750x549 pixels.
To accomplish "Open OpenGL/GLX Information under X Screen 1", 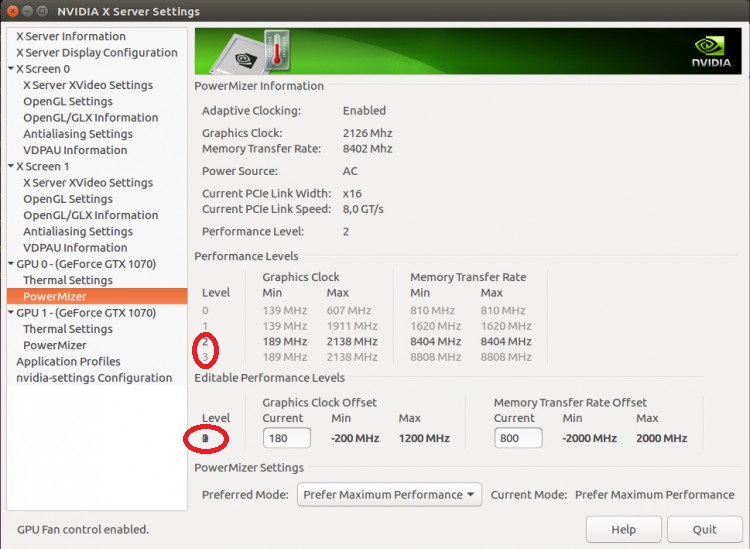I will click(x=90, y=215).
